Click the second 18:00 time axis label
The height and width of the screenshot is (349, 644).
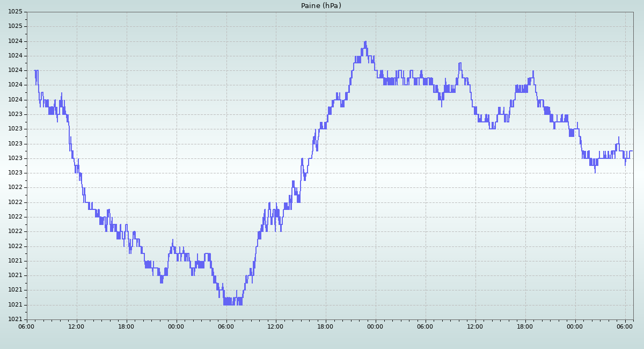pos(325,326)
